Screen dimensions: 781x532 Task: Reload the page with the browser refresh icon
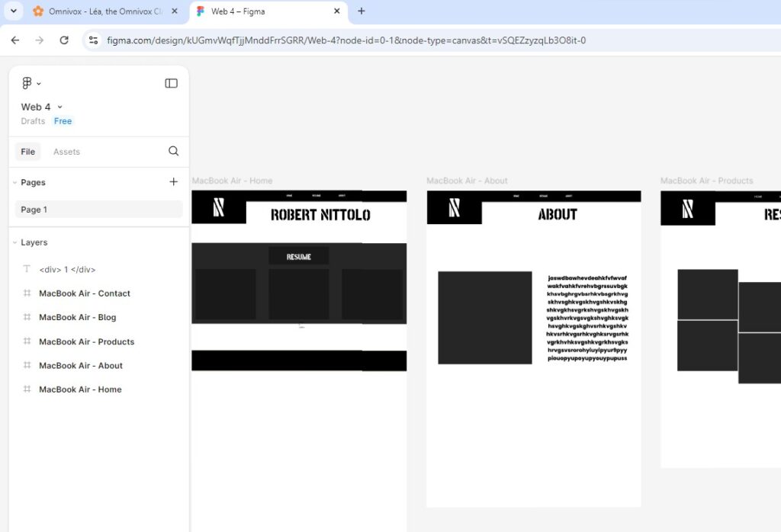point(64,40)
